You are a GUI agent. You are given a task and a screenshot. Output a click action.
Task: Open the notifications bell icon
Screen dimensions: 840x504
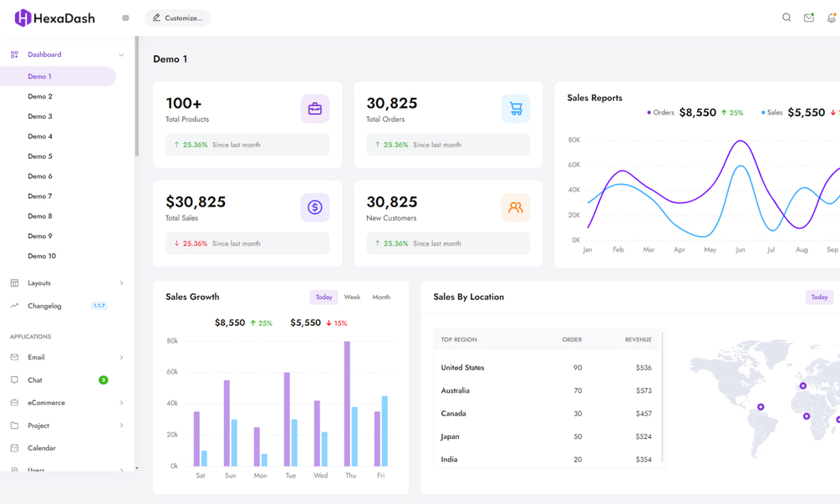coord(832,18)
